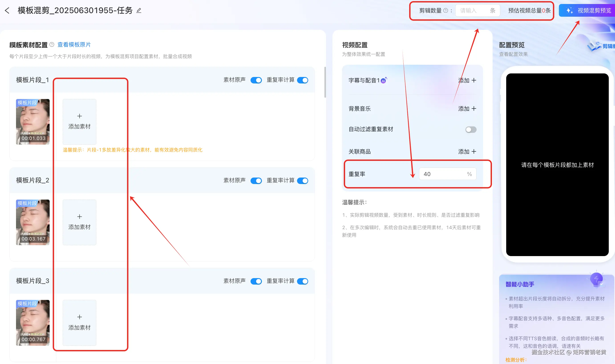Click the 模板片段_3 header label

[x=33, y=281]
